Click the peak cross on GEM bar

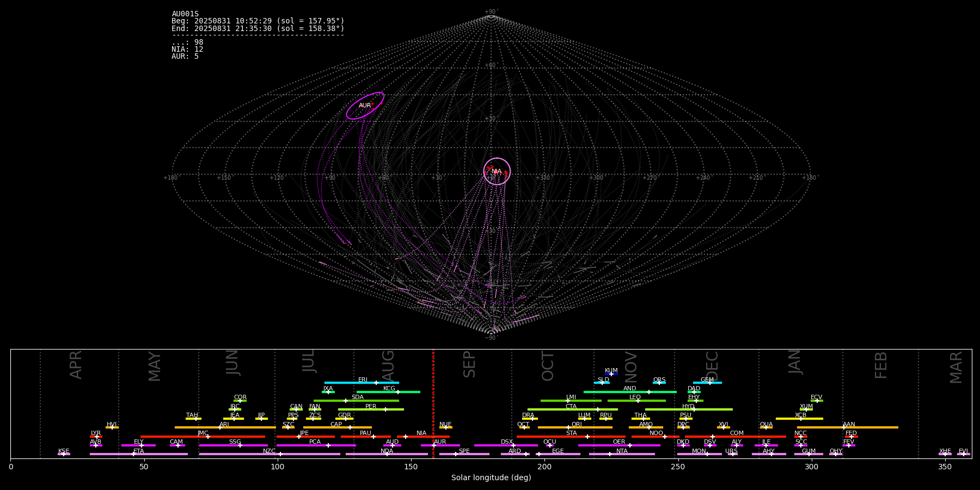(x=709, y=383)
